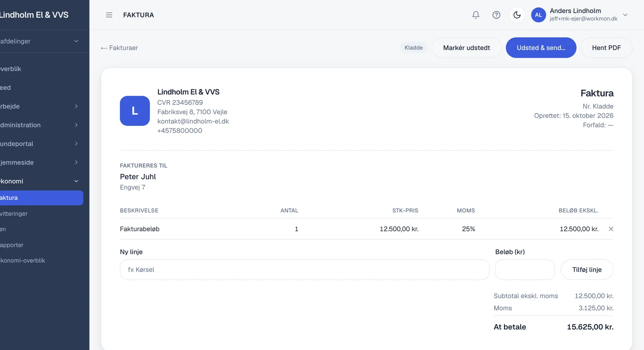
Task: Expand the afdelinger dropdown in sidebar
Action: (39, 41)
